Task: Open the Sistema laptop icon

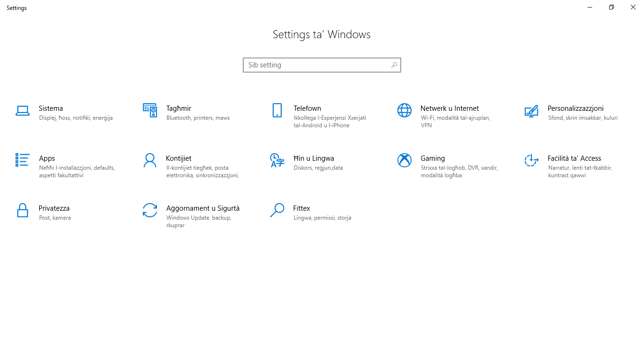Action: 23,111
